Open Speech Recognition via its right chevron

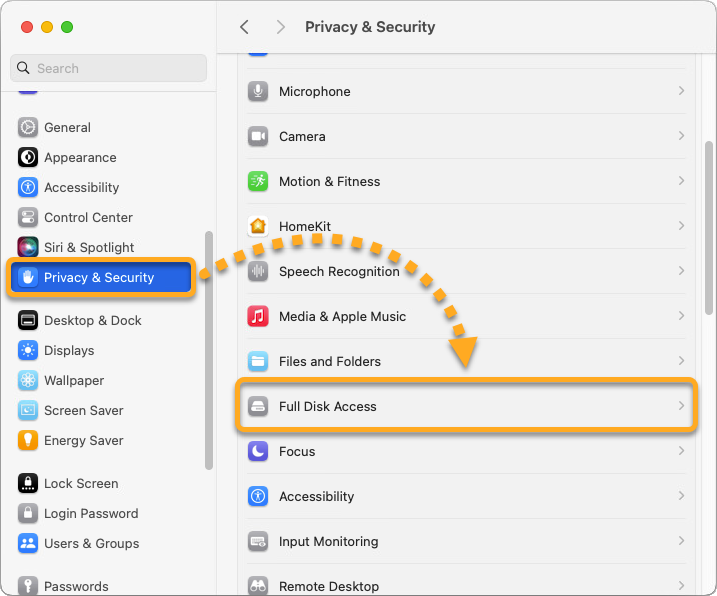[x=681, y=271]
